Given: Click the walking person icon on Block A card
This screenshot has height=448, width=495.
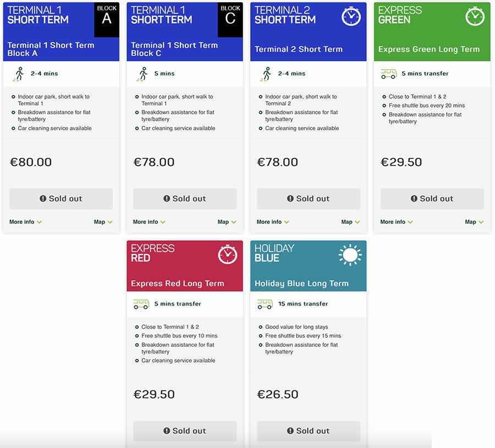Looking at the screenshot, I should 19,74.
